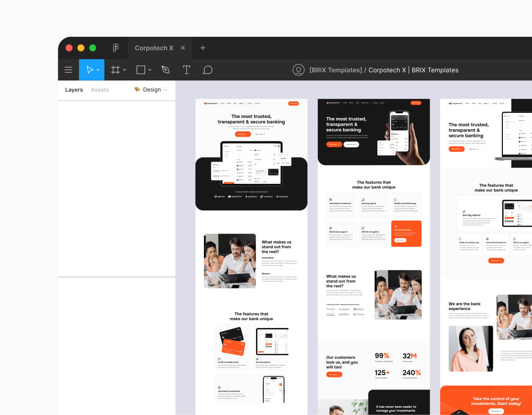Close the Corpotech X tab
The image size is (532, 415).
(x=182, y=48)
